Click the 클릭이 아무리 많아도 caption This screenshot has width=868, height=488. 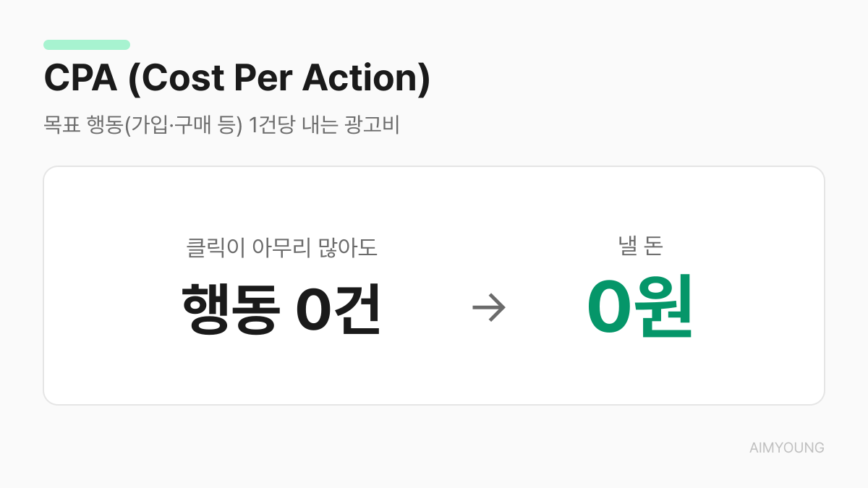pyautogui.click(x=282, y=249)
